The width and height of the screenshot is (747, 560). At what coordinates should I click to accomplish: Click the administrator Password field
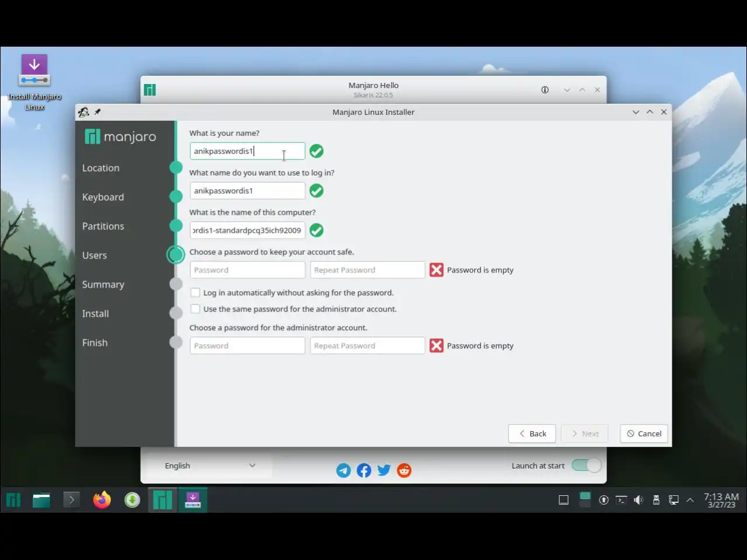click(x=247, y=346)
